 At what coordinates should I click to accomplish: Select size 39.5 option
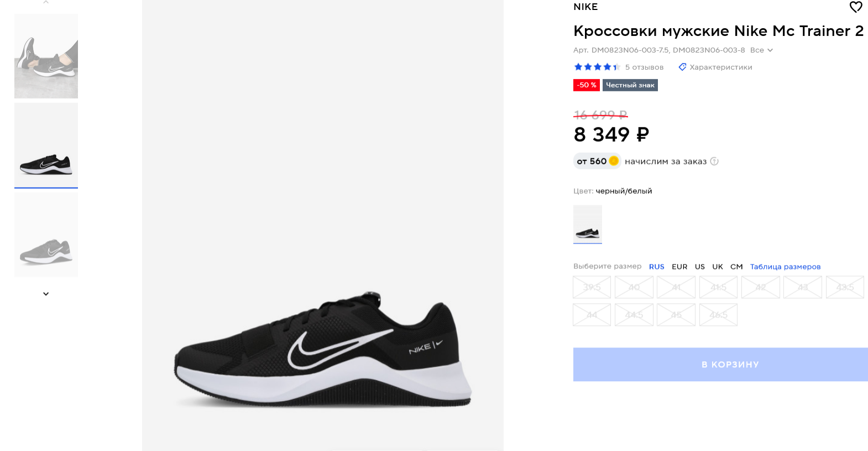(592, 287)
